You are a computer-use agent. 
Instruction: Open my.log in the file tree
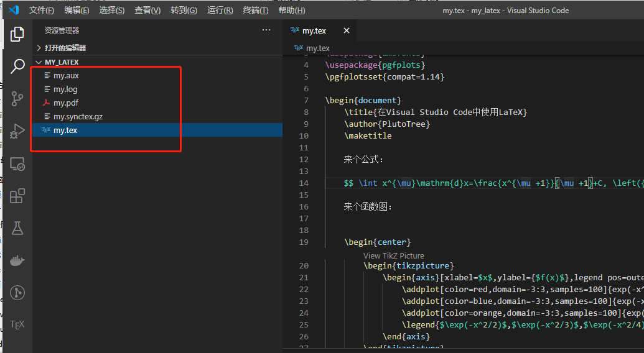[x=65, y=89]
